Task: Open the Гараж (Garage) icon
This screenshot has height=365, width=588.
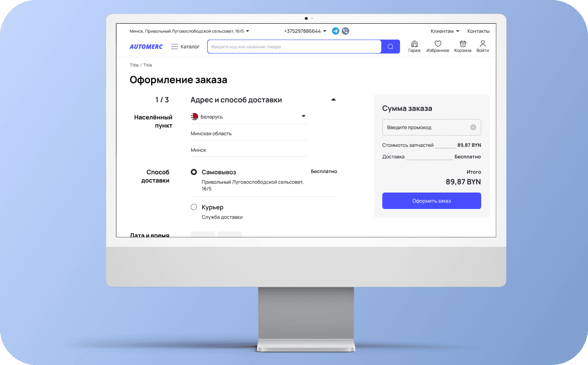Action: 414,44
